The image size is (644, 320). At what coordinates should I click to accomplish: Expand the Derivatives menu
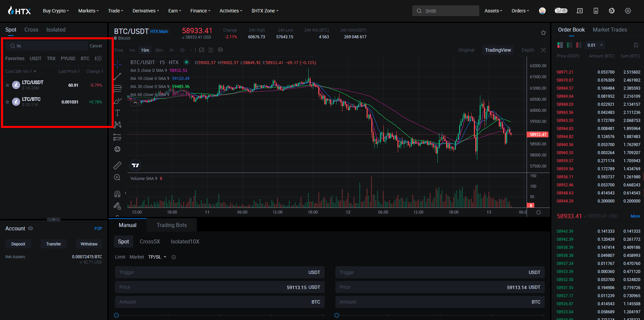(146, 11)
